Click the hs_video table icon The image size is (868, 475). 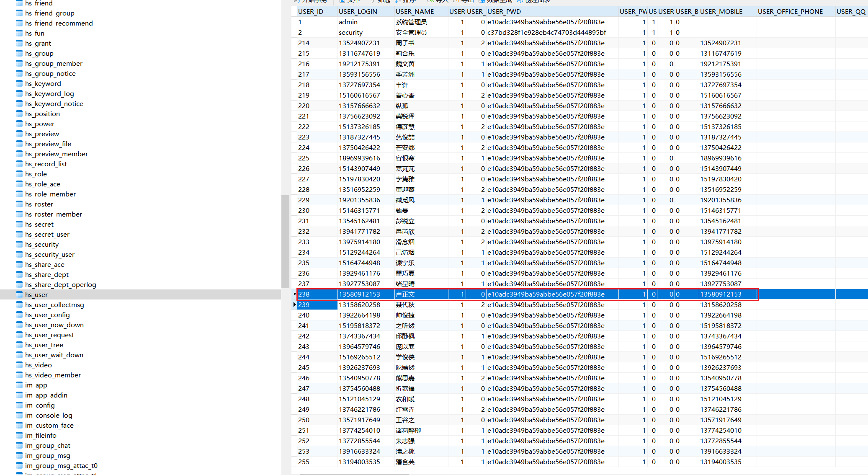point(19,365)
